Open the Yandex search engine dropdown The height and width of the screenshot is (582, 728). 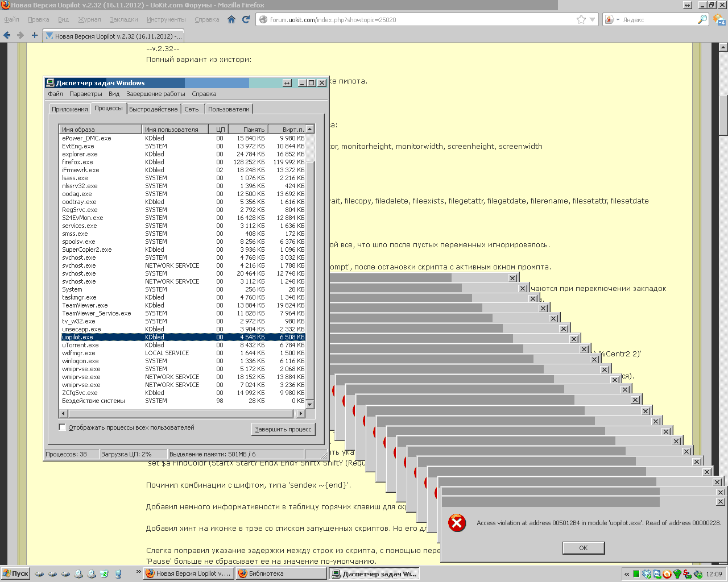[612, 19]
